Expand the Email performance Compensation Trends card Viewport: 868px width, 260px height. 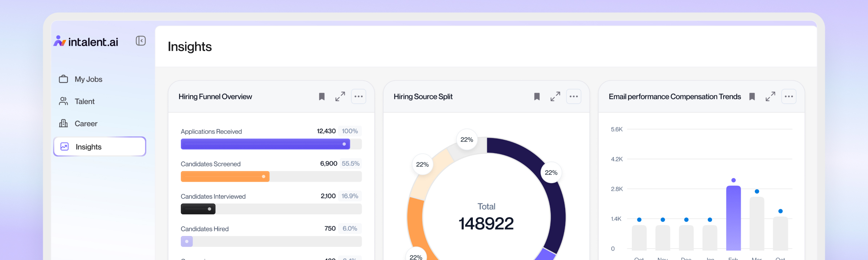click(770, 96)
